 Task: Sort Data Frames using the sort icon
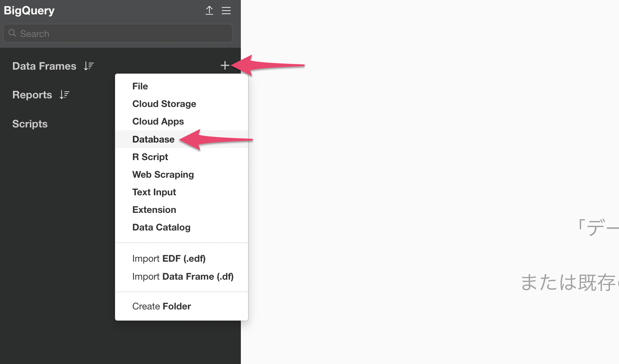pyautogui.click(x=89, y=66)
